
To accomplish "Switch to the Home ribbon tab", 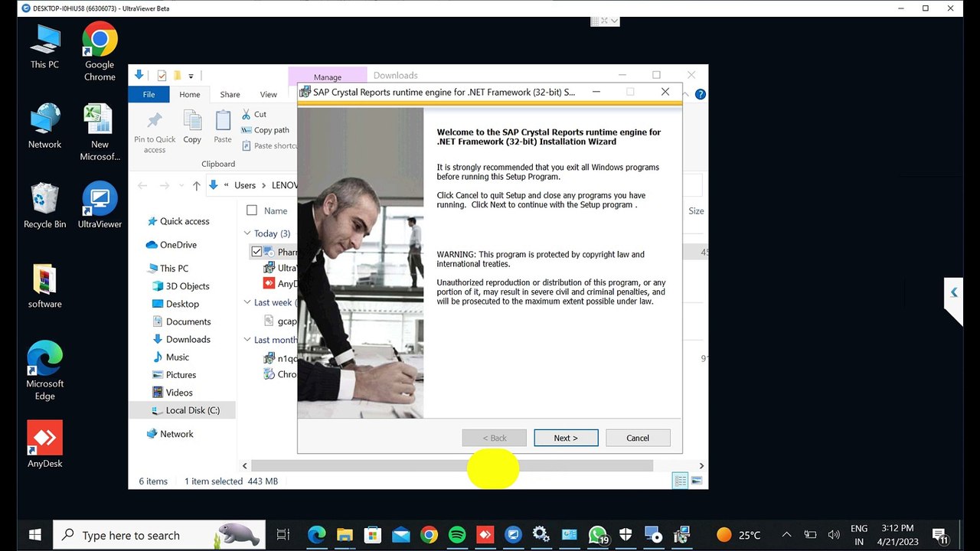I will coord(190,94).
